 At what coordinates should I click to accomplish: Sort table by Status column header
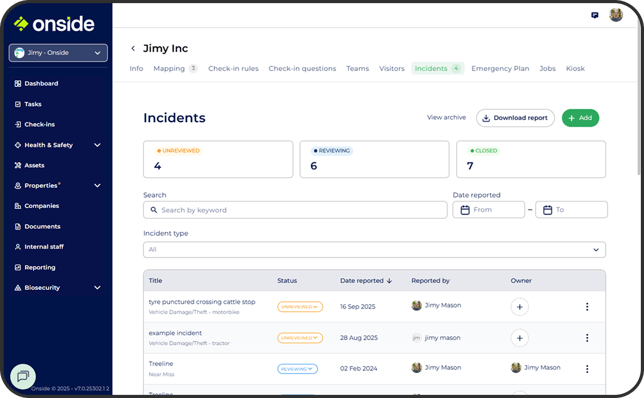(287, 281)
